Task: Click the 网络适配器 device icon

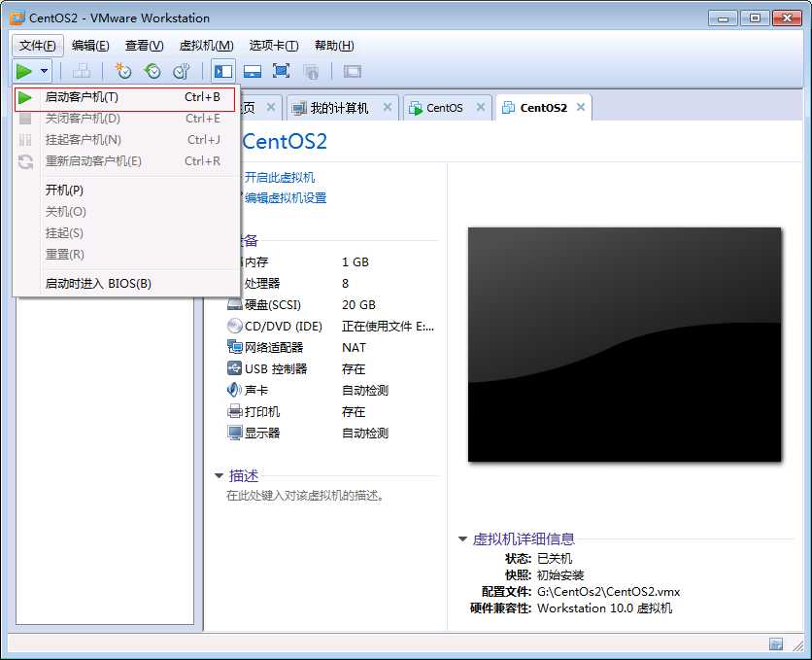Action: click(235, 347)
